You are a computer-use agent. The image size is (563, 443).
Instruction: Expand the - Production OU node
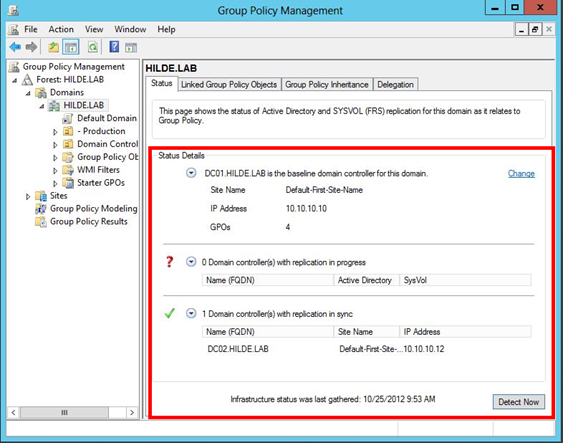coord(55,132)
